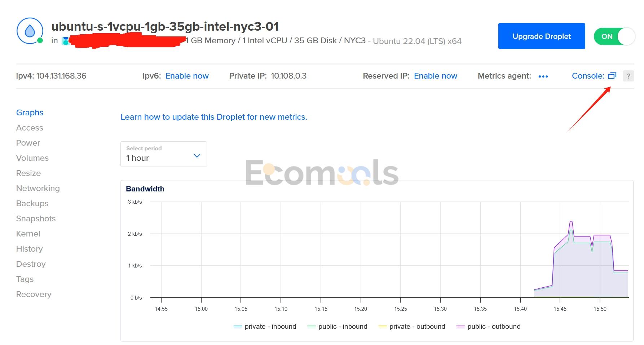Viewport: 644px width, 345px height.
Task: Click the droplet water-drop icon
Action: [30, 31]
